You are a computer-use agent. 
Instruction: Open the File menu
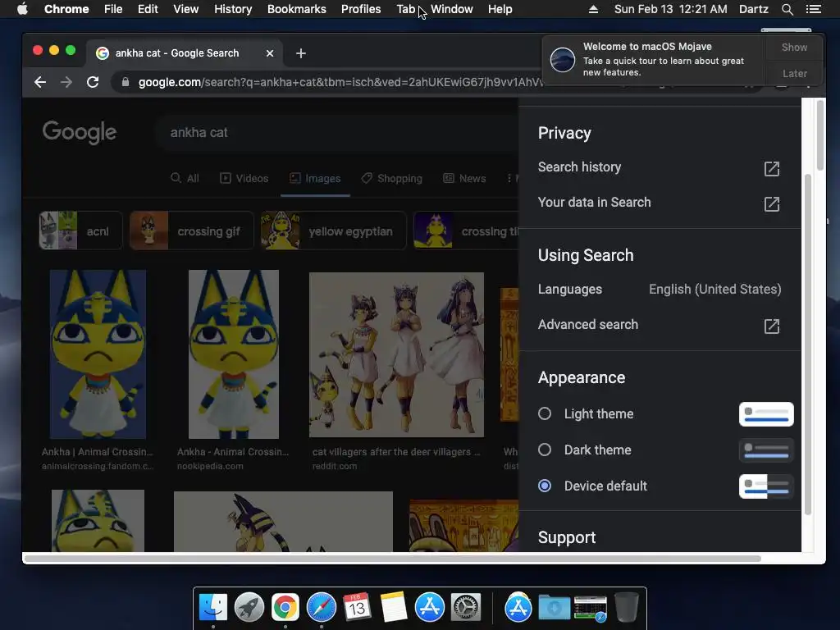[113, 9]
